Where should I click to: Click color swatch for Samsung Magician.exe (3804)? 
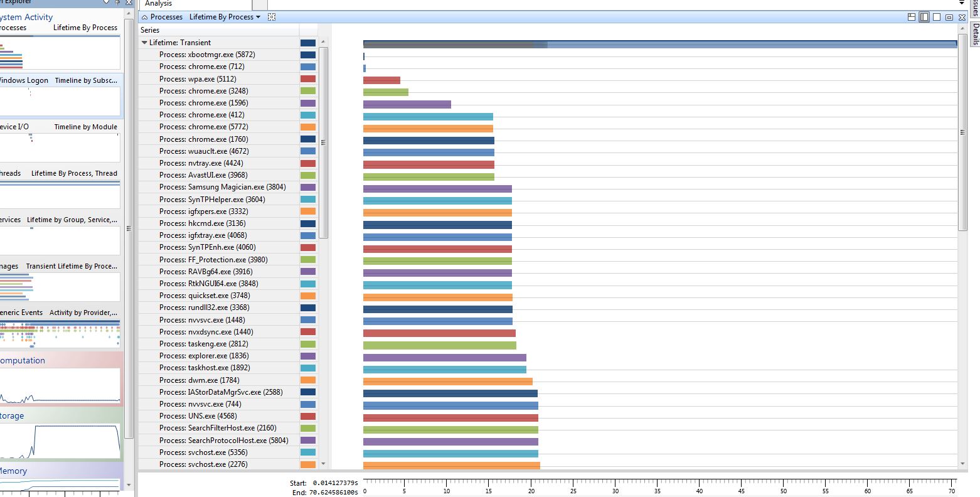(x=308, y=187)
